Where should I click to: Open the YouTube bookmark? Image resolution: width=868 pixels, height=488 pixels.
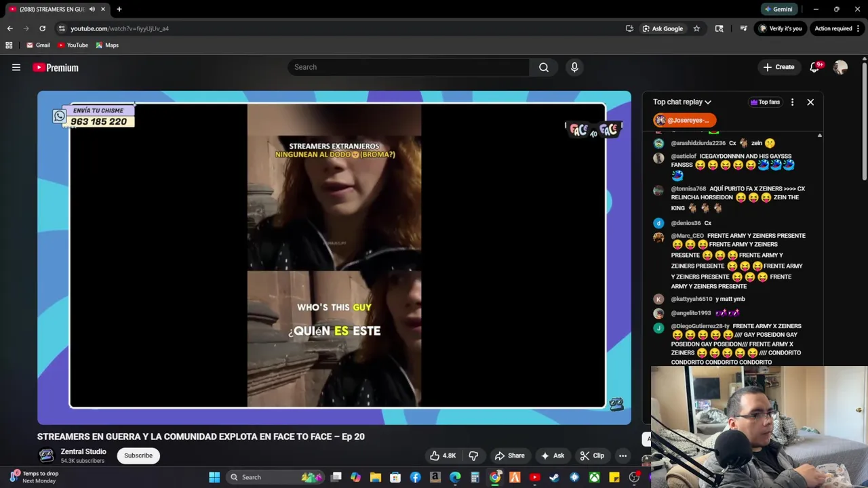[73, 45]
